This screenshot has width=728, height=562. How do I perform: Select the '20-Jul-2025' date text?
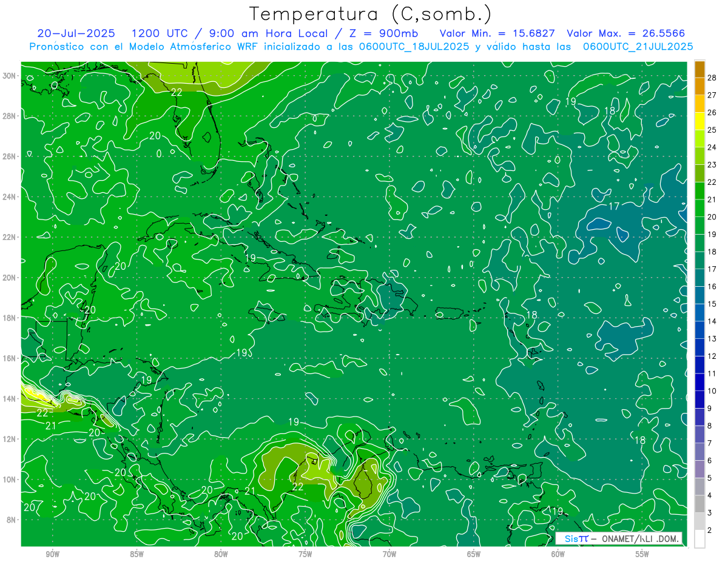[x=76, y=33]
